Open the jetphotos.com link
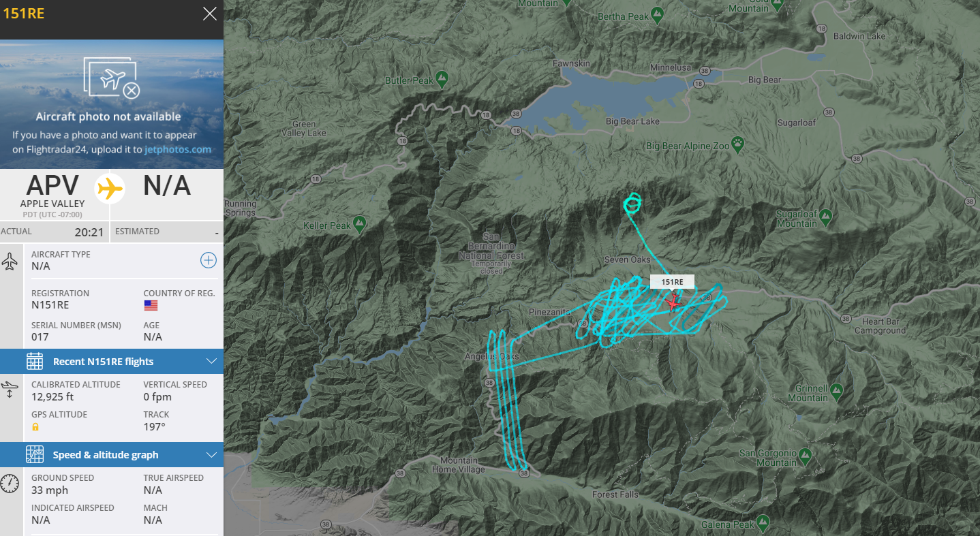This screenshot has width=980, height=536. point(178,149)
